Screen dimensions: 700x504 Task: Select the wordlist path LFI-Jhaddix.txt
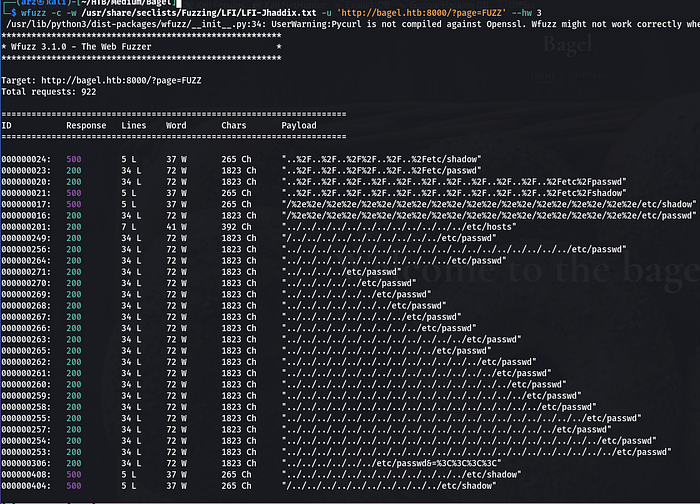pos(199,13)
